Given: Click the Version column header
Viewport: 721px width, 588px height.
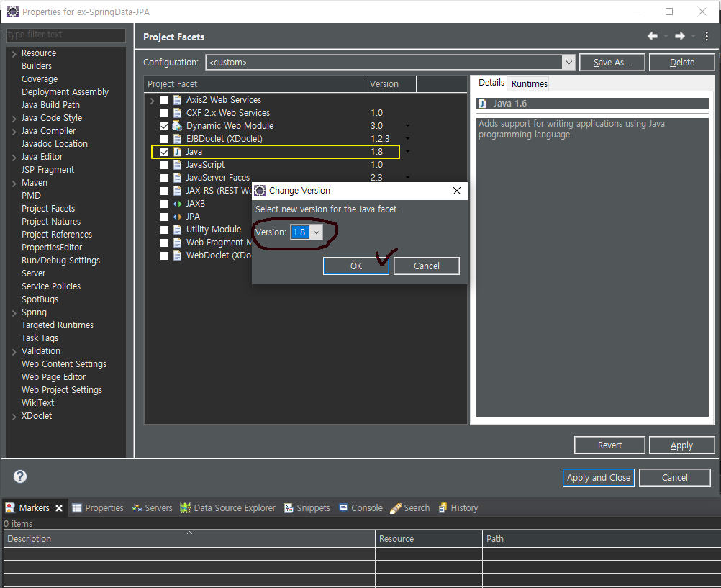Looking at the screenshot, I should pos(391,83).
